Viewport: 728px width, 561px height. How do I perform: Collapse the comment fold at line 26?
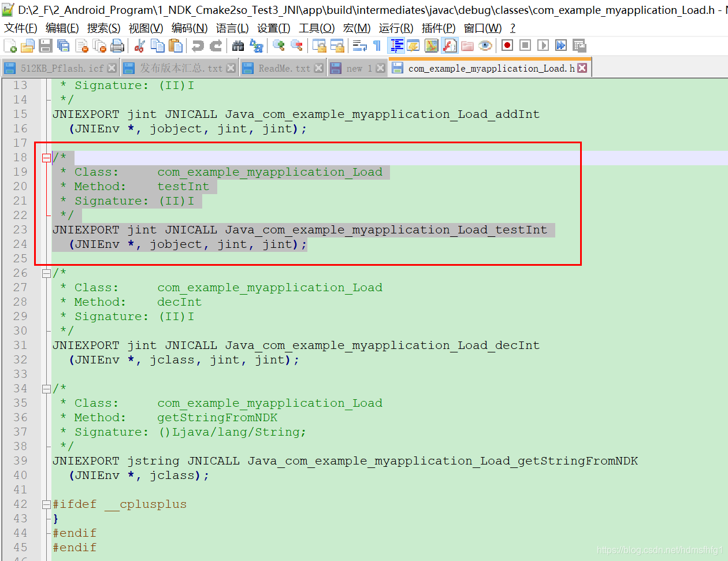click(46, 273)
